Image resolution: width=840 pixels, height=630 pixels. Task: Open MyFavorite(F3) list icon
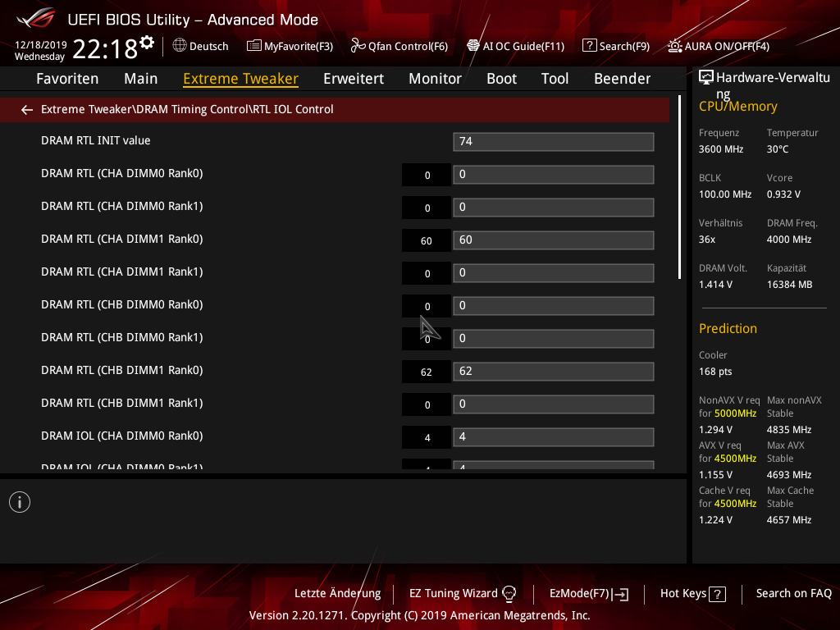pyautogui.click(x=254, y=46)
